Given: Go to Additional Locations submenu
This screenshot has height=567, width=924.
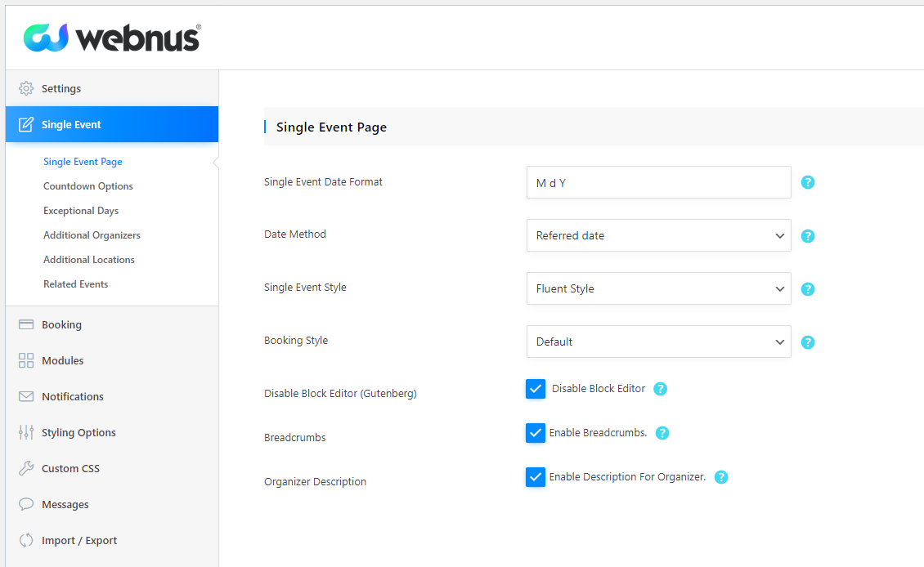Looking at the screenshot, I should pyautogui.click(x=88, y=260).
